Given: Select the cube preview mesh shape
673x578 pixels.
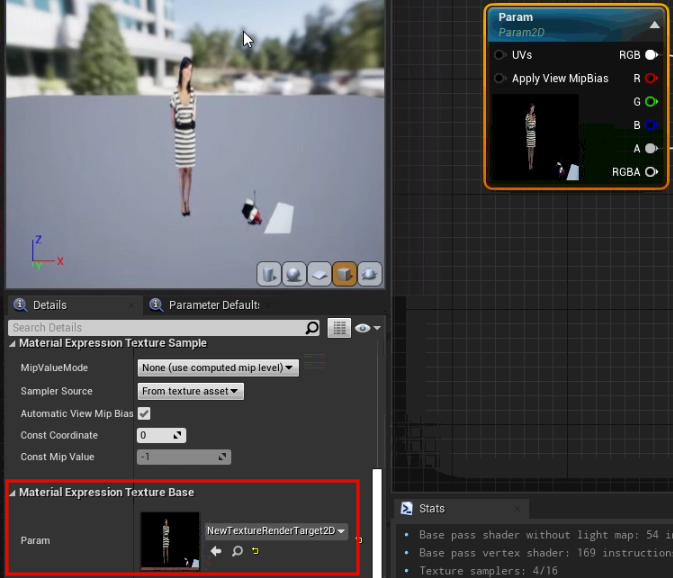Looking at the screenshot, I should pyautogui.click(x=344, y=274).
